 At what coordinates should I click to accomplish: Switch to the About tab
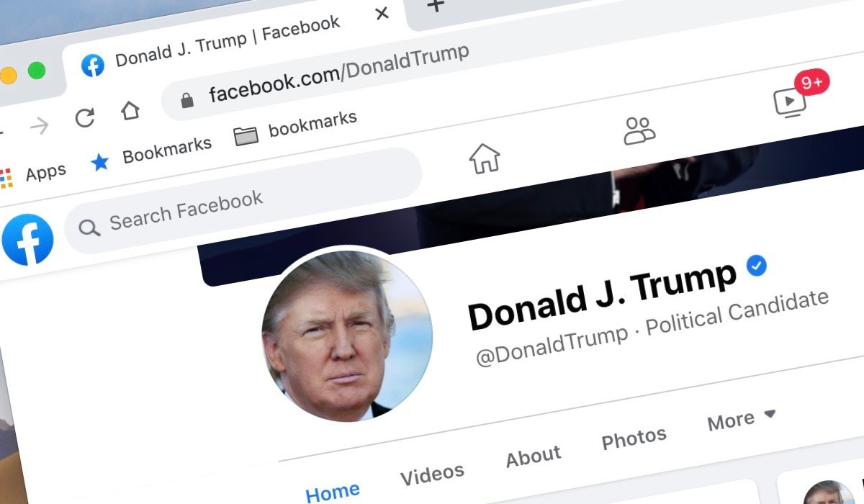[x=533, y=456]
